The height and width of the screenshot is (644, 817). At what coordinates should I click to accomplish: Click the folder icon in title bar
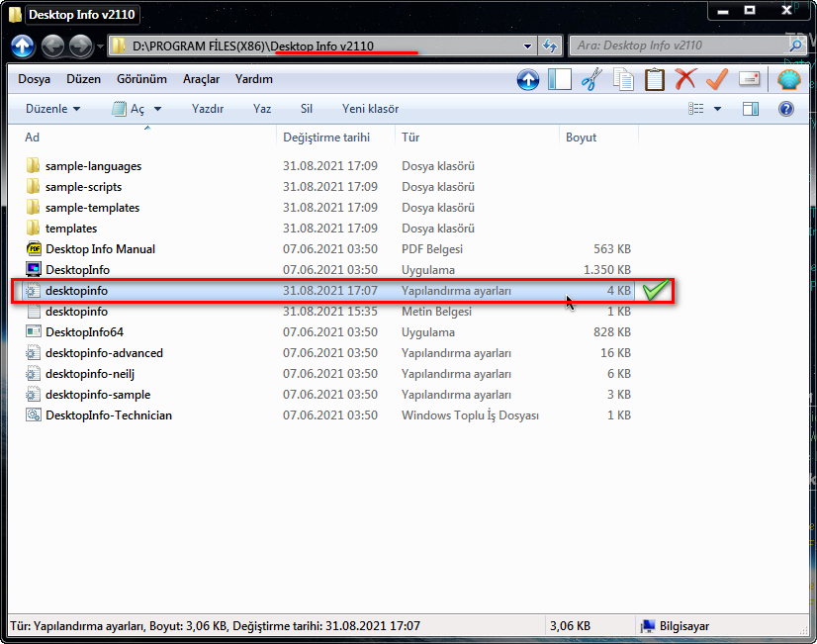15,15
